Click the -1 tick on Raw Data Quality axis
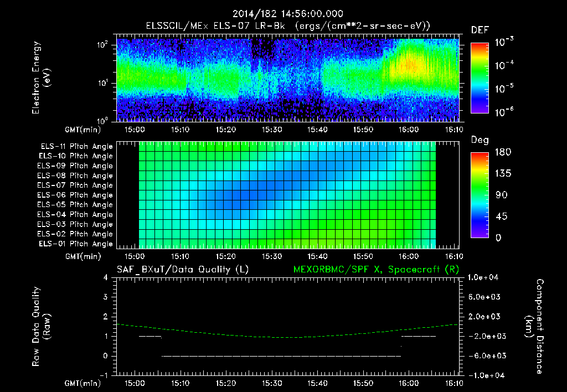This screenshot has height=392, width=567. [104, 375]
